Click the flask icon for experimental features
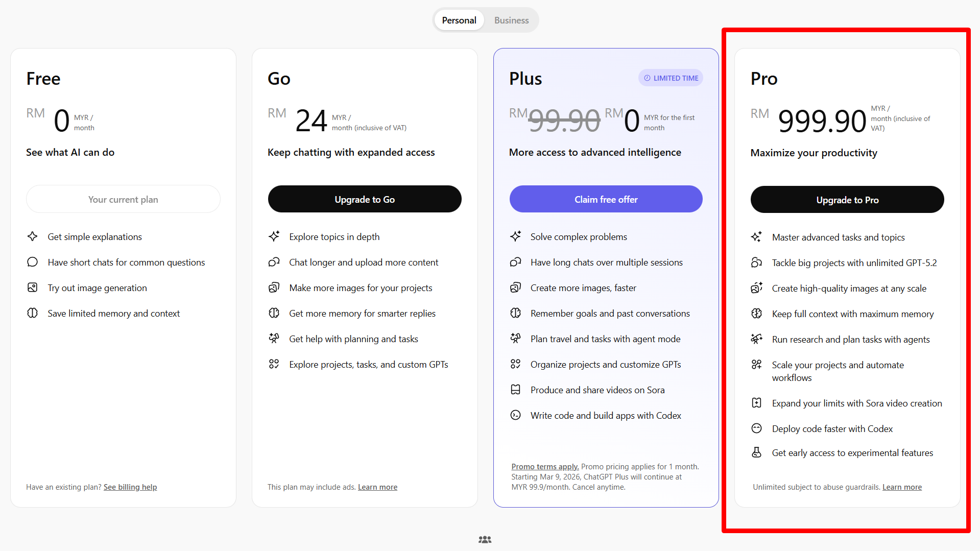The width and height of the screenshot is (980, 551). pos(757,452)
